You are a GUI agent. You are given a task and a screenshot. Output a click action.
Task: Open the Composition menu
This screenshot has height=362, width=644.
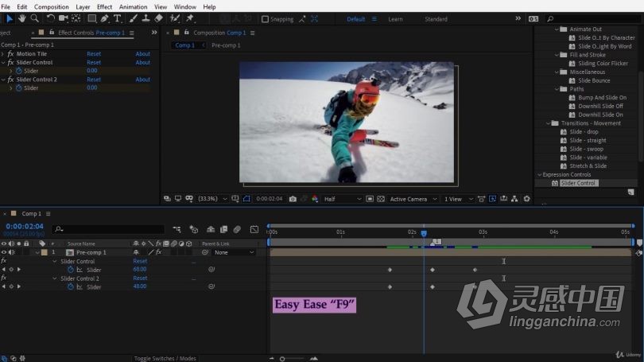(52, 7)
